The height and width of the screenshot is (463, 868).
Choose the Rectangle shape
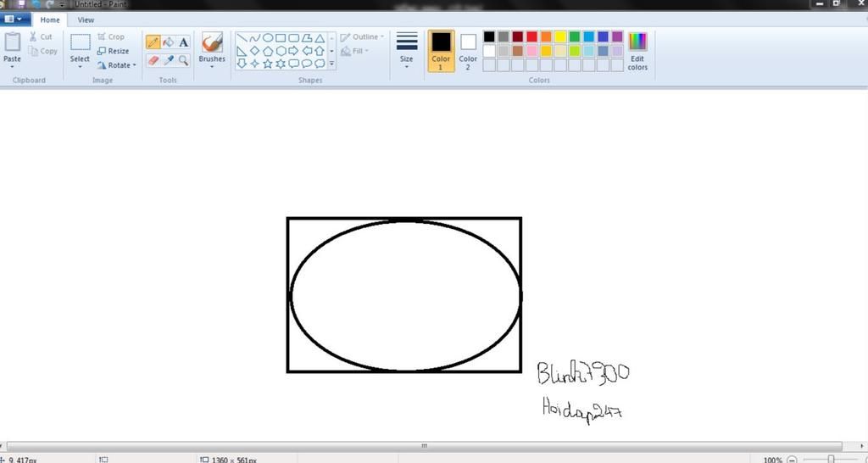tap(281, 38)
